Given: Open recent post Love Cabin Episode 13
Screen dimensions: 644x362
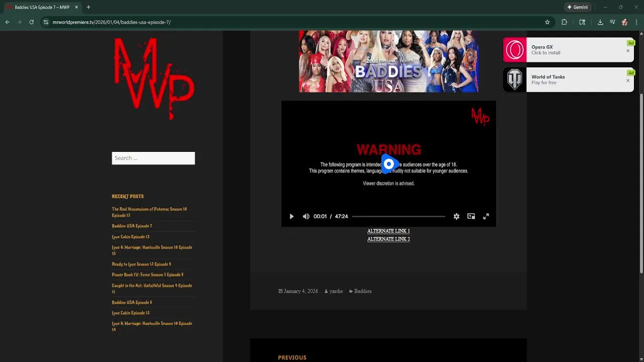Looking at the screenshot, I should point(130,236).
